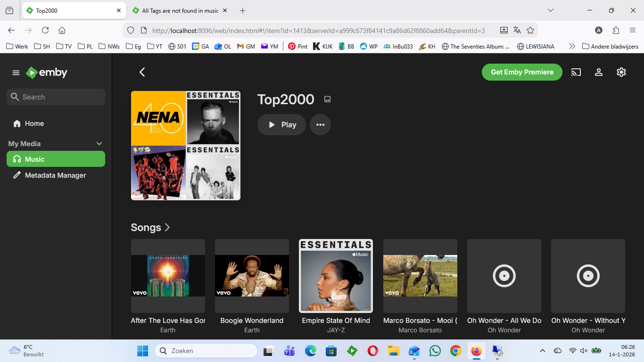Screen dimensions: 644x362
Task: Toggle the muted volume icon in system tray
Action: (x=584, y=351)
